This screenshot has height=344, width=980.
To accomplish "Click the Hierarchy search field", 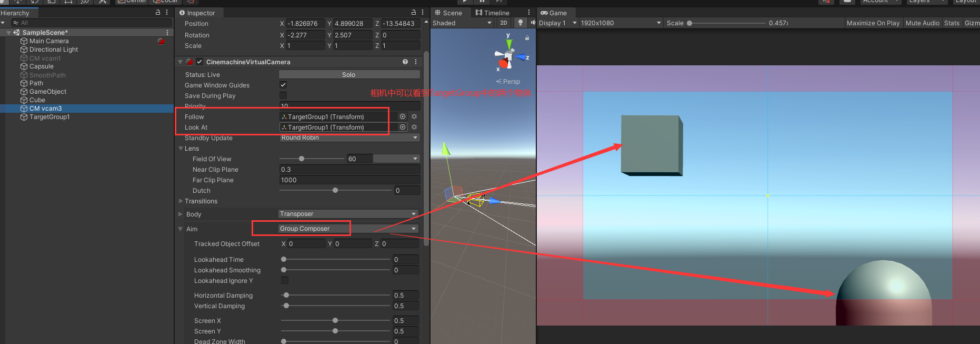I will pos(92,23).
